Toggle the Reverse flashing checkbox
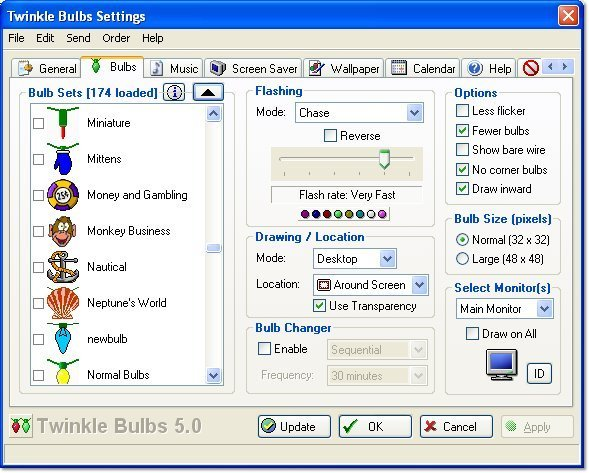This screenshot has height=473, width=589. click(330, 136)
